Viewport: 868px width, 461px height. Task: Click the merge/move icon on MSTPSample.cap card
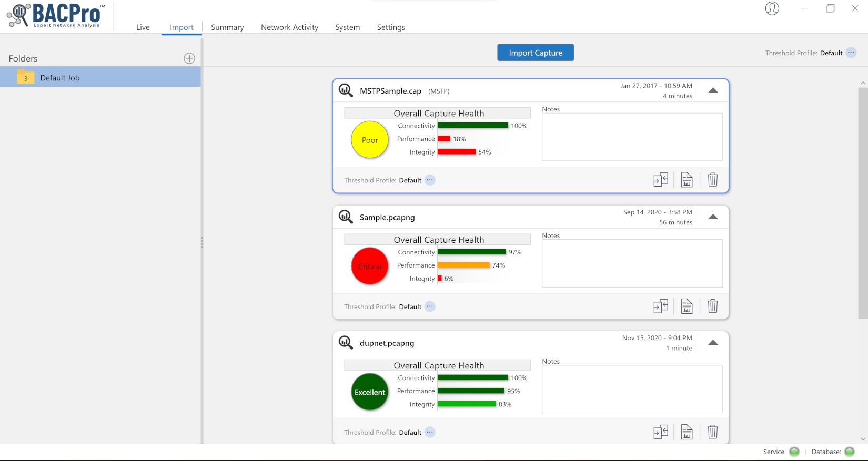tap(661, 180)
